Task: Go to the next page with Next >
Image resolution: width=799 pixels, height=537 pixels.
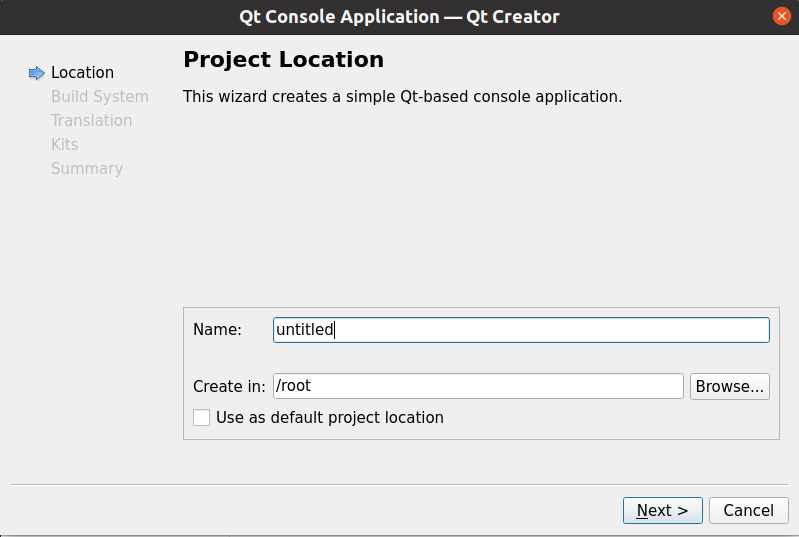Action: tap(662, 510)
